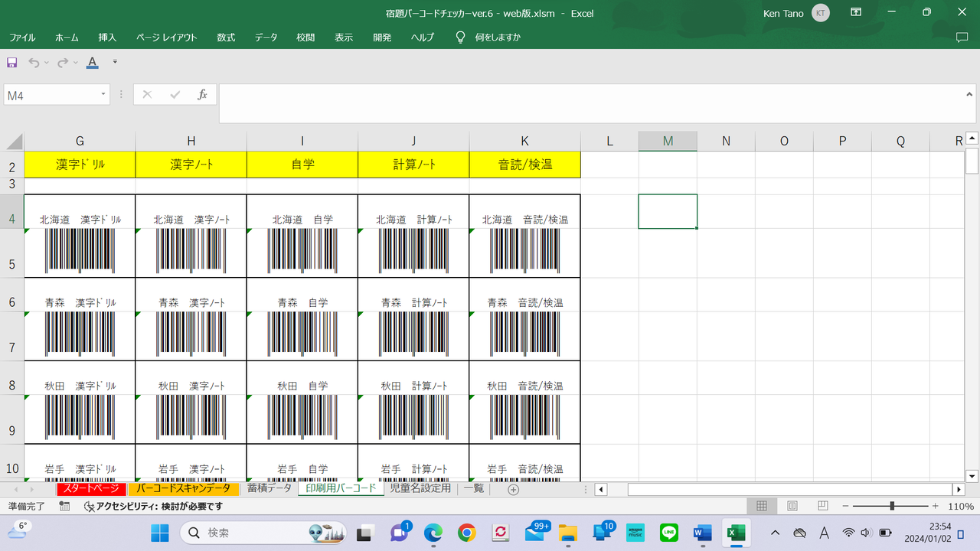Click the vertical scrollbar down arrow

pos(972,475)
